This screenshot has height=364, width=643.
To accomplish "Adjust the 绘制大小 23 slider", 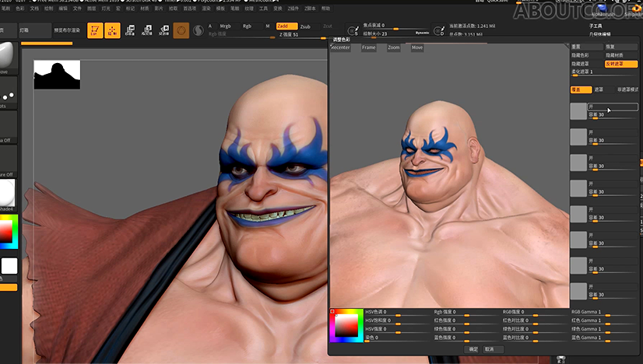I will [x=395, y=34].
